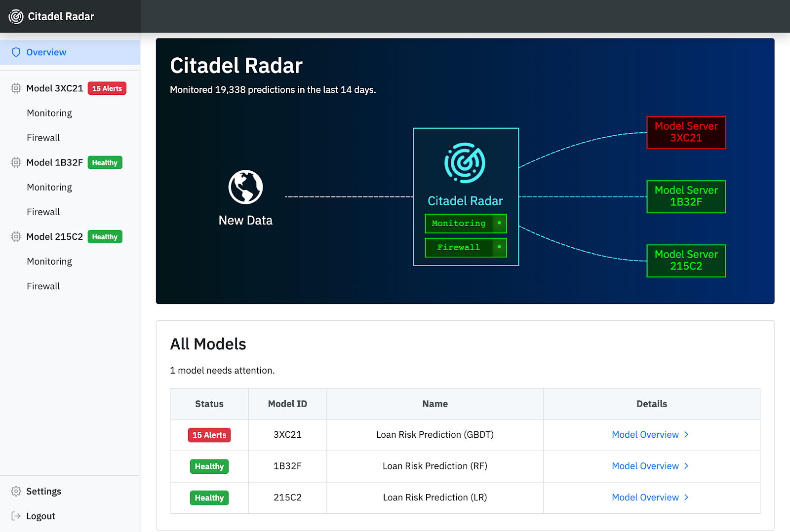Open Monitoring under Model 3XC21
This screenshot has width=790, height=532.
49,113
